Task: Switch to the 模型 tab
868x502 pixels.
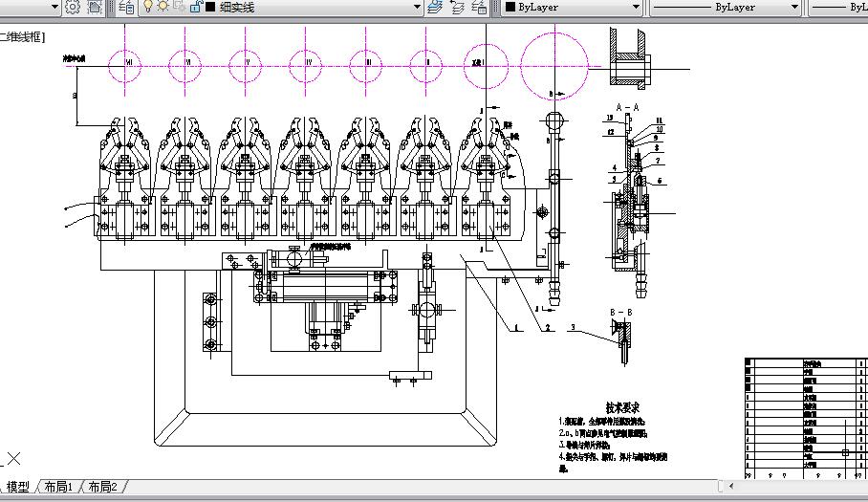Action: pos(18,487)
